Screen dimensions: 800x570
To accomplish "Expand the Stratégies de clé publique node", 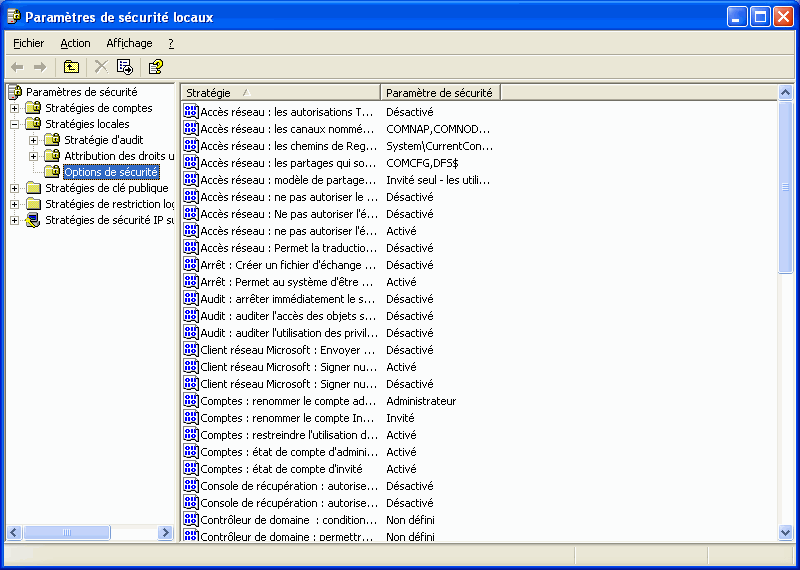I will [x=14, y=188].
